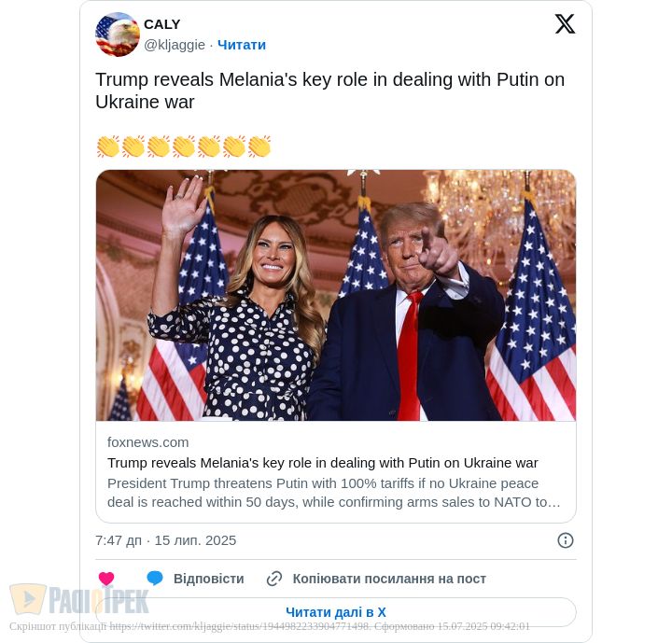Open the foxnews.com source link
672x643 pixels.
click(147, 442)
